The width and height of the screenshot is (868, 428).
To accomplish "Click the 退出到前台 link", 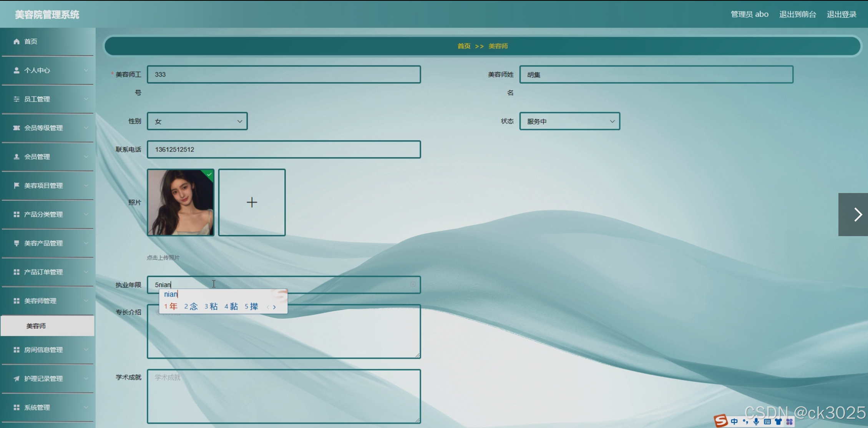I will click(x=797, y=15).
